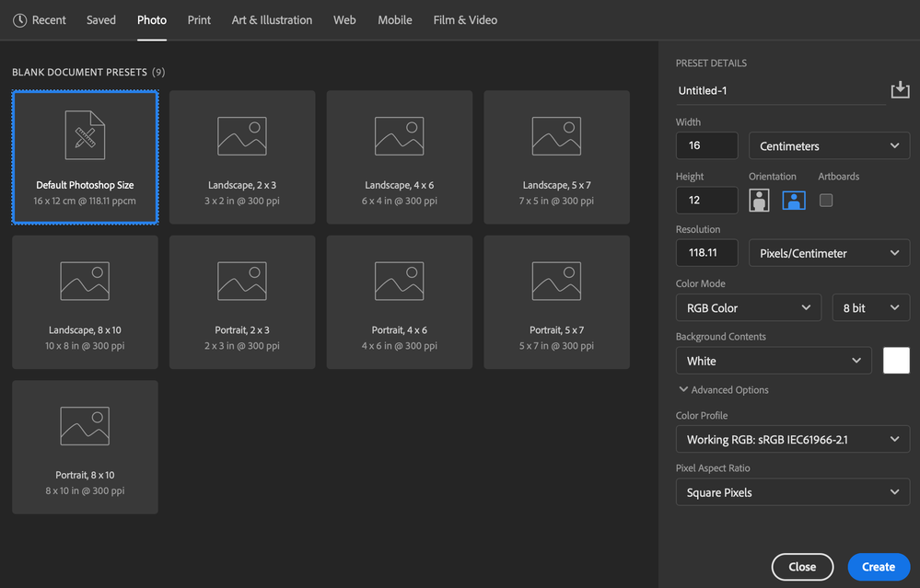
Task: Open the Color Profile dropdown
Action: click(x=792, y=439)
